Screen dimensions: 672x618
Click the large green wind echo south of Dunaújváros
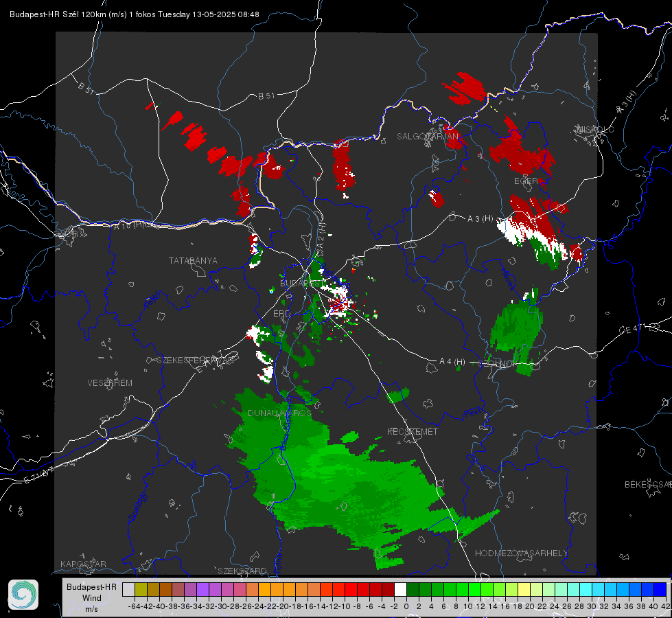[x=343, y=485]
